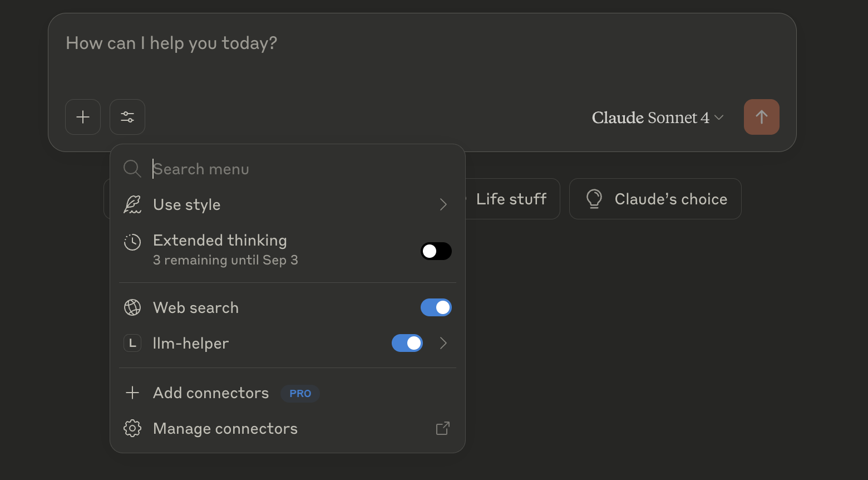Click the Claude's choice suggestion button
This screenshot has width=868, height=480.
click(655, 199)
